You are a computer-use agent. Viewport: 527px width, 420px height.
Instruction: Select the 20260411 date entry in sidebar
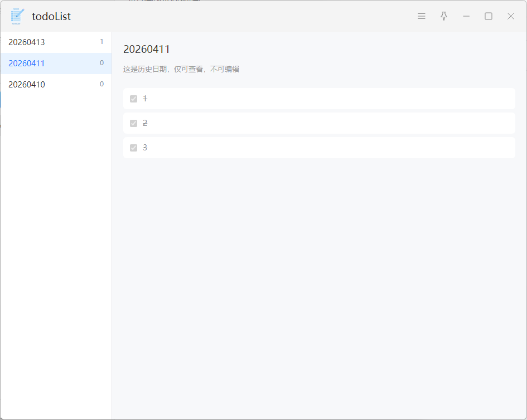click(27, 64)
